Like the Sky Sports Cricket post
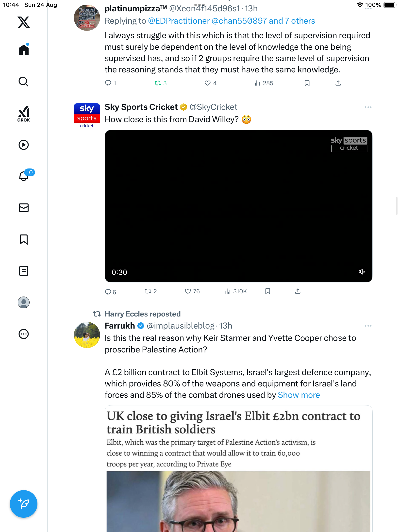 click(188, 291)
